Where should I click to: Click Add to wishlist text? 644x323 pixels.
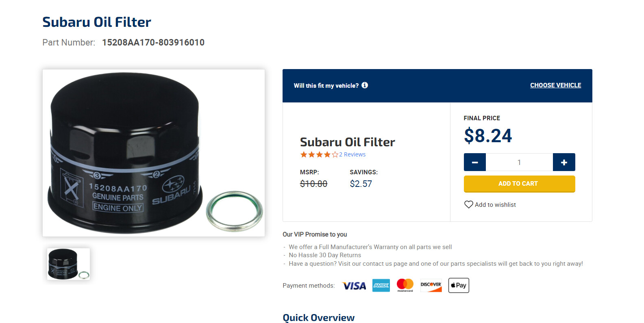(x=495, y=205)
